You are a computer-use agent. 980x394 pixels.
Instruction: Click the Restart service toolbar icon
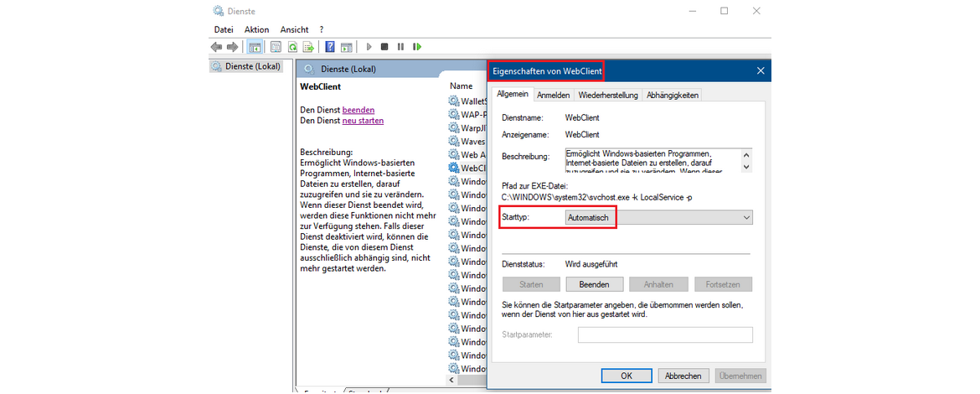[x=416, y=47]
